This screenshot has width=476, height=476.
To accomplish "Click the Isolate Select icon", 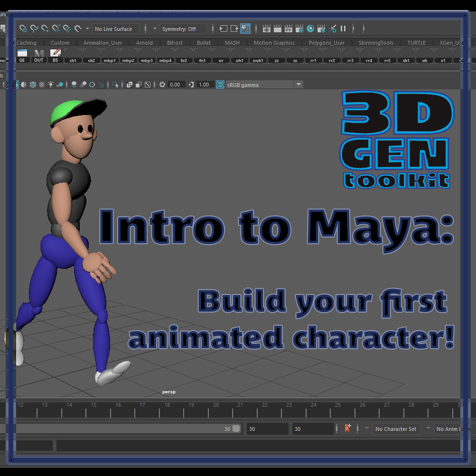I will click(115, 85).
